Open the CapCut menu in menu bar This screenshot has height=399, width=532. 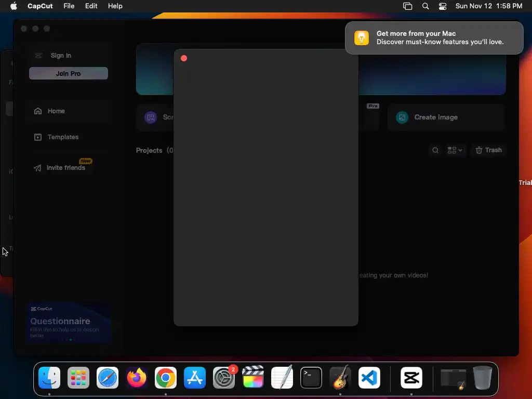click(x=40, y=6)
